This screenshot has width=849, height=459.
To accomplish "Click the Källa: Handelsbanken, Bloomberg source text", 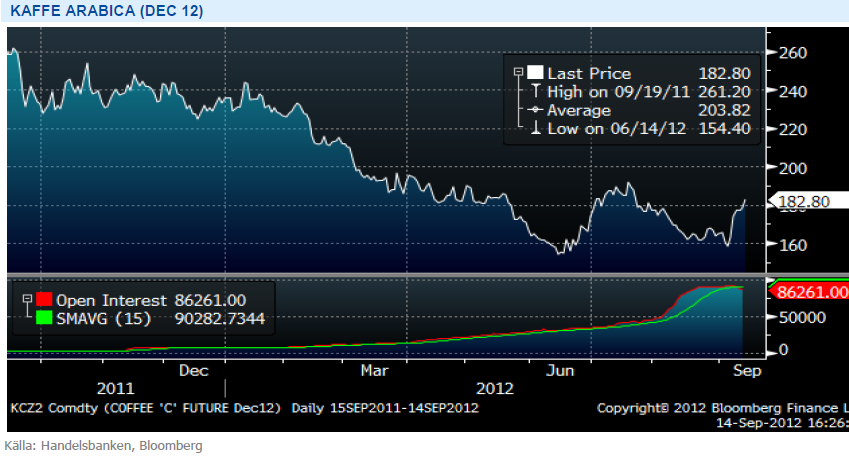I will (x=103, y=445).
